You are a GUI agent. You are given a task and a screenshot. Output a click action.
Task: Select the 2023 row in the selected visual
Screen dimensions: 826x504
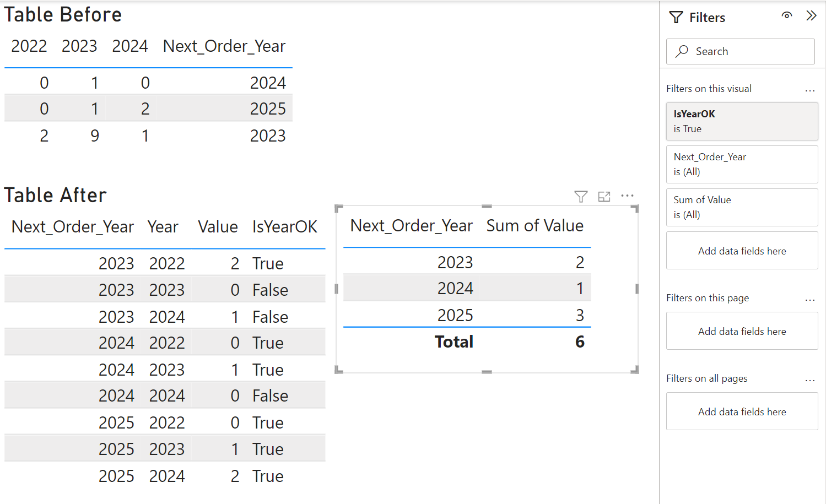click(x=467, y=262)
